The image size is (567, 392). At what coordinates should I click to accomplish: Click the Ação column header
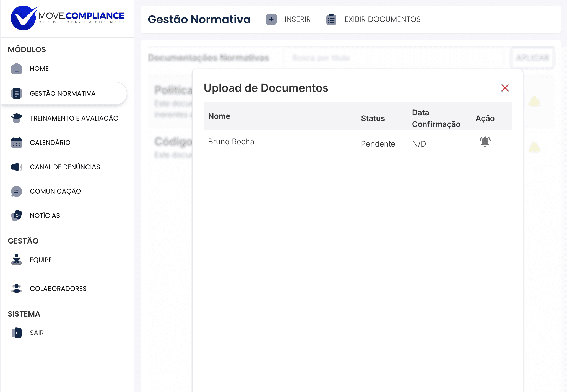pos(485,118)
